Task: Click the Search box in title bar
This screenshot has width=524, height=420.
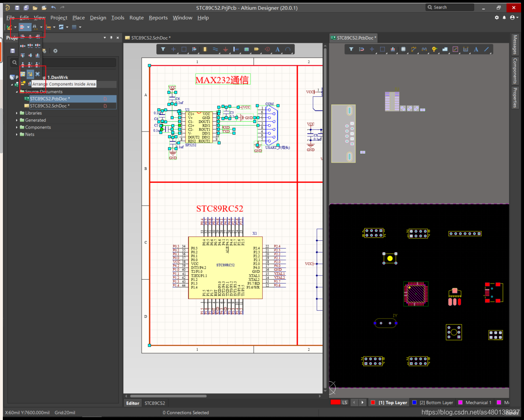Action: pos(450,7)
